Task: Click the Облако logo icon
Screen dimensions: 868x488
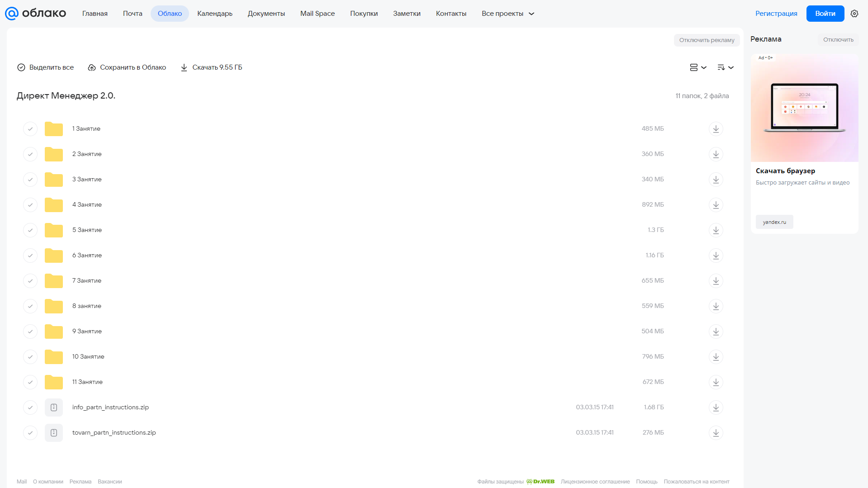Action: 11,14
